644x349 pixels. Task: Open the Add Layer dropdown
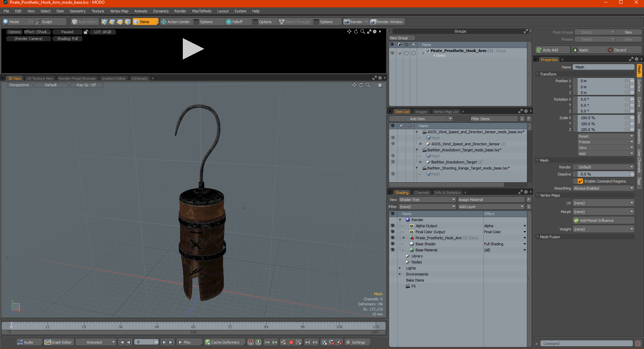coord(491,207)
